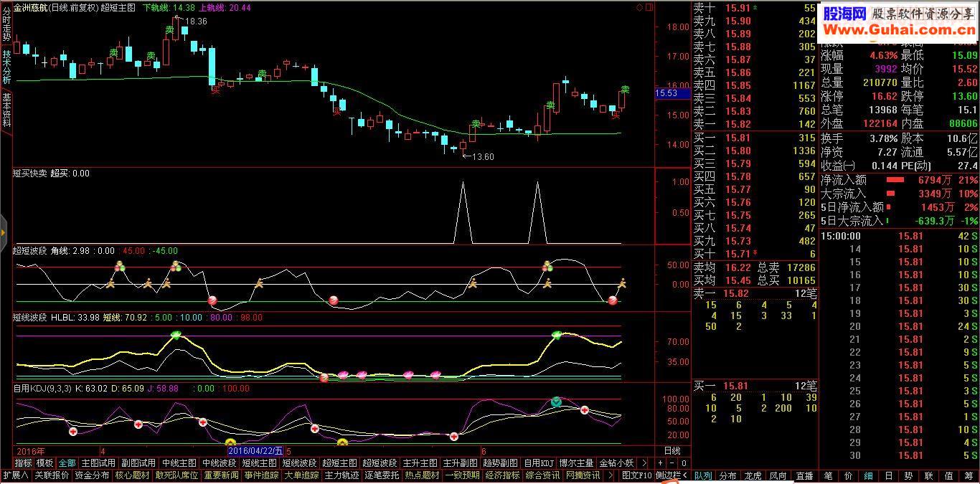Screen dimensions: 980x484
Task: Apply the 超短主图 indicator
Action: (339, 463)
